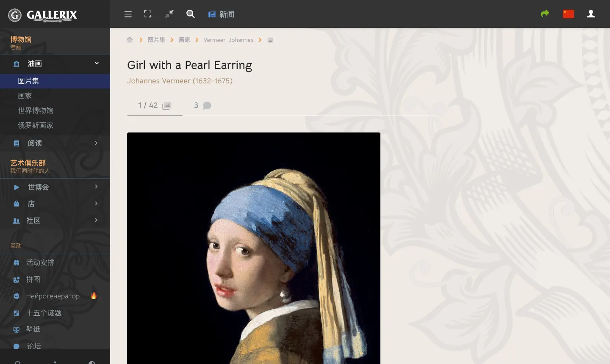The image size is (610, 364).
Task: Collapse the 油画 sidebar section
Action: click(55, 63)
